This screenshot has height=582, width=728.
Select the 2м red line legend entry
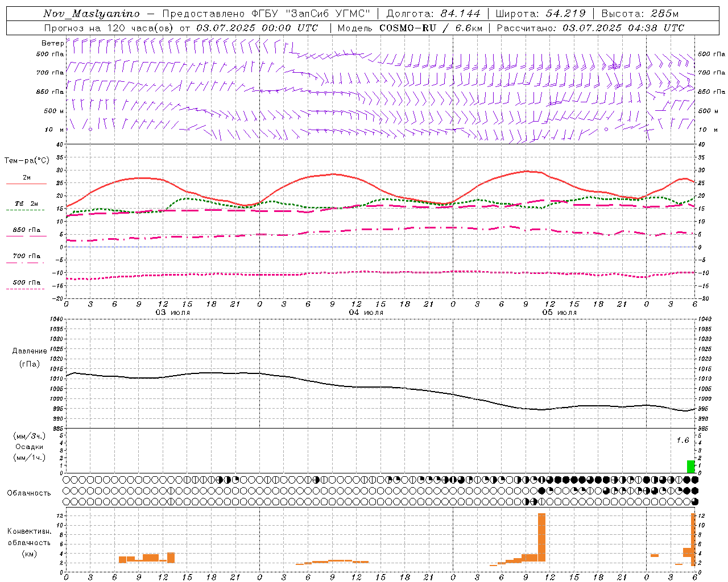(26, 178)
